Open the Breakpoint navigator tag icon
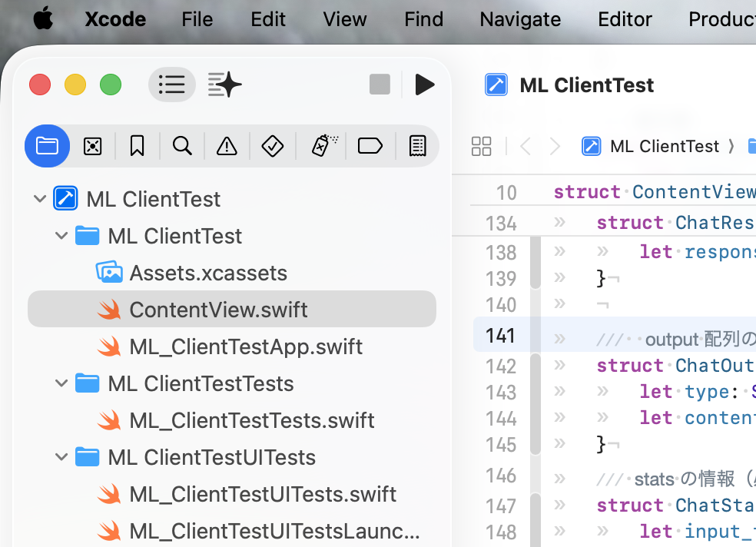756x547 pixels. coord(370,146)
